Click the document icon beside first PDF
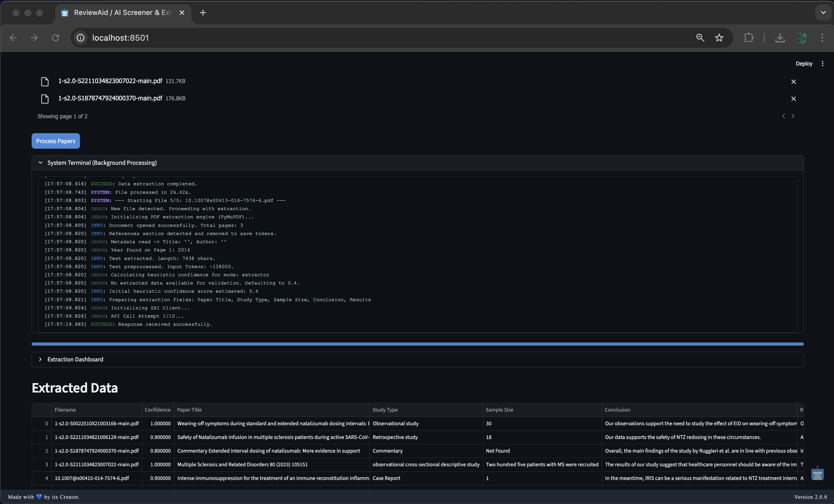 45,81
